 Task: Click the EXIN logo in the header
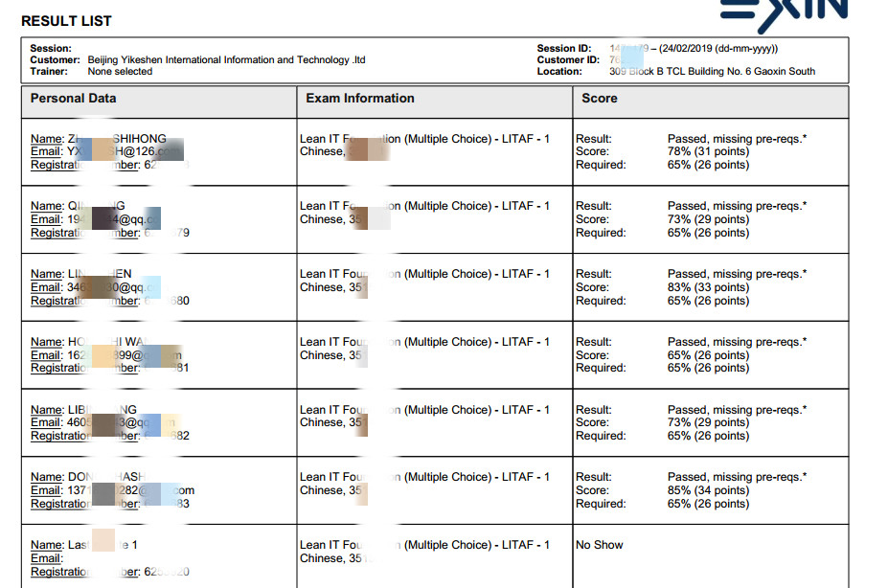click(783, 10)
